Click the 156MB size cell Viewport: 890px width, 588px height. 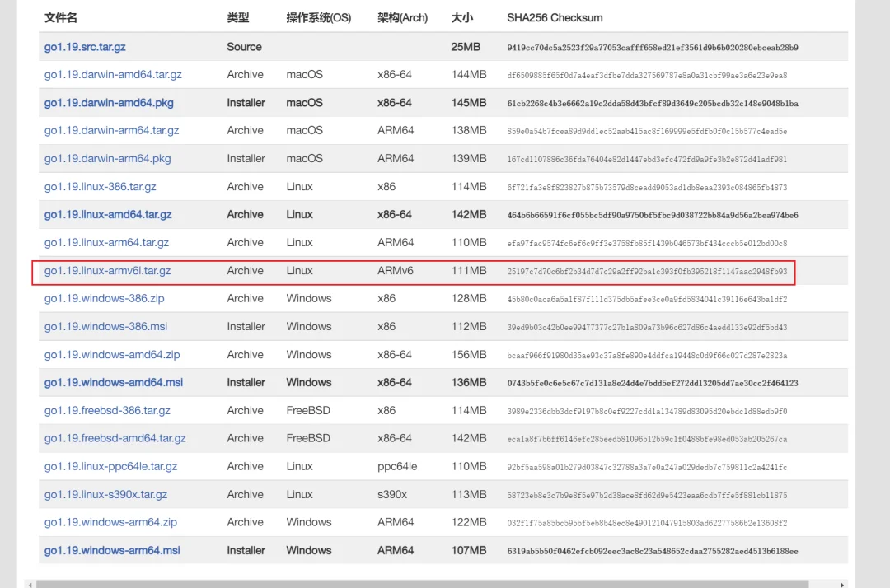(469, 355)
